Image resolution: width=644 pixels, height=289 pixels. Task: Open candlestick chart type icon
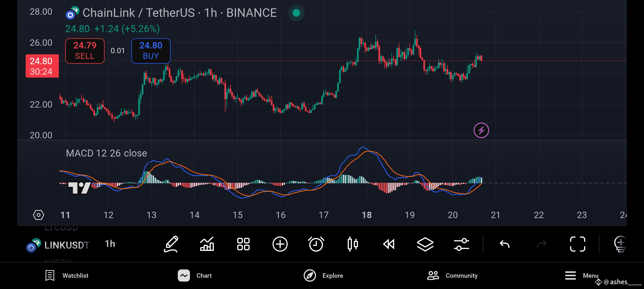[x=353, y=244]
